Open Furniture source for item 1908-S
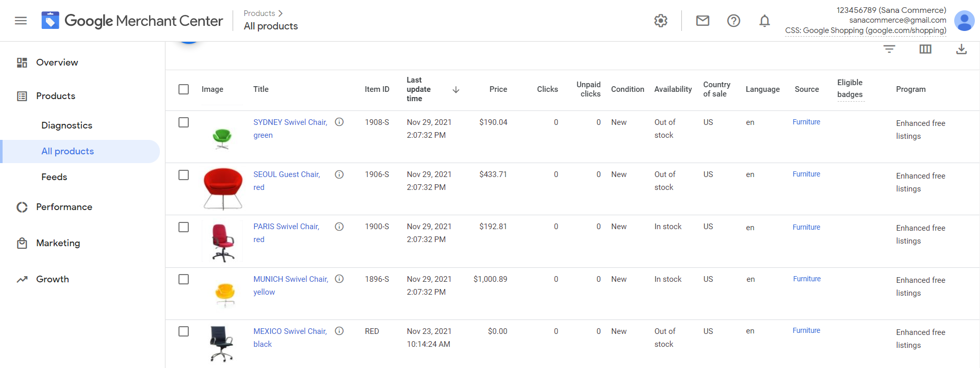Viewport: 980px width, 368px height. tap(806, 122)
